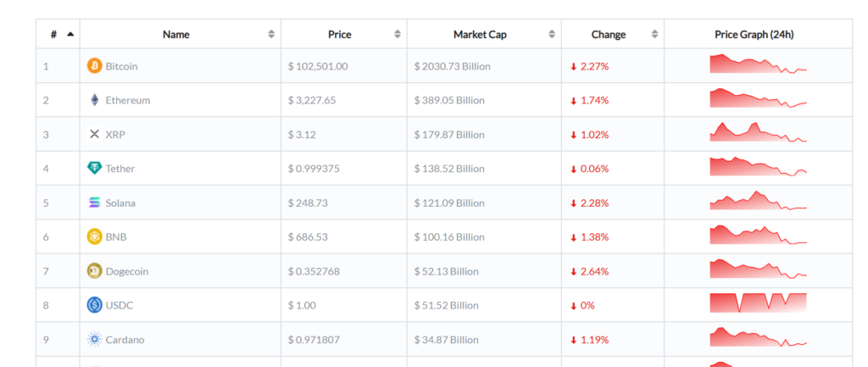Click the Change column header label
868x367 pixels.
609,34
